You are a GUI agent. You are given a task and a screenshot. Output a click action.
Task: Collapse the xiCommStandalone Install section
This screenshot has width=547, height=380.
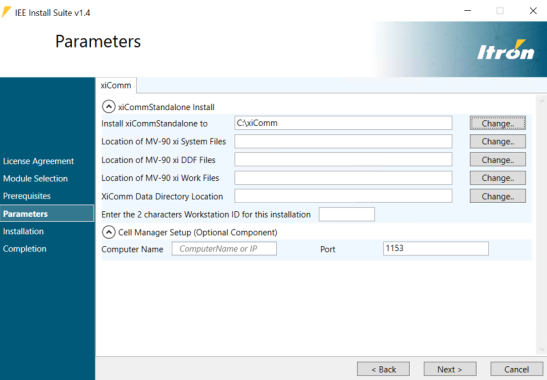coord(108,106)
